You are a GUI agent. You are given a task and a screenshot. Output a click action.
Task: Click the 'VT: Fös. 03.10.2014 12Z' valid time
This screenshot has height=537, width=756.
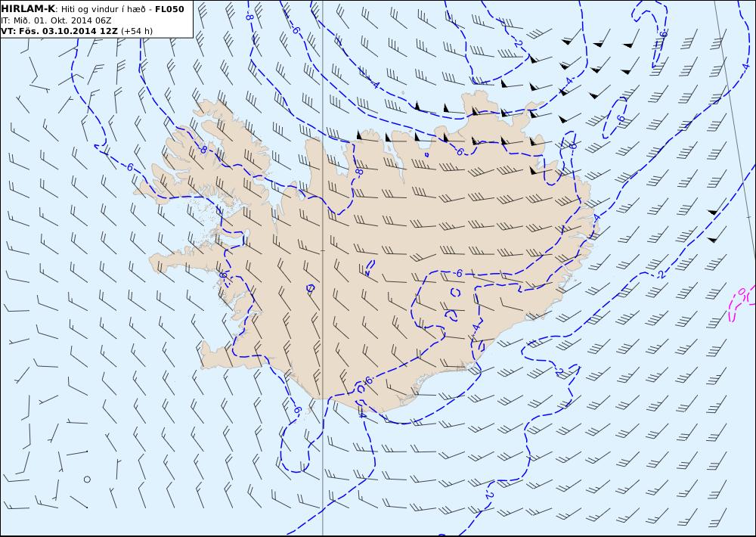click(x=59, y=31)
